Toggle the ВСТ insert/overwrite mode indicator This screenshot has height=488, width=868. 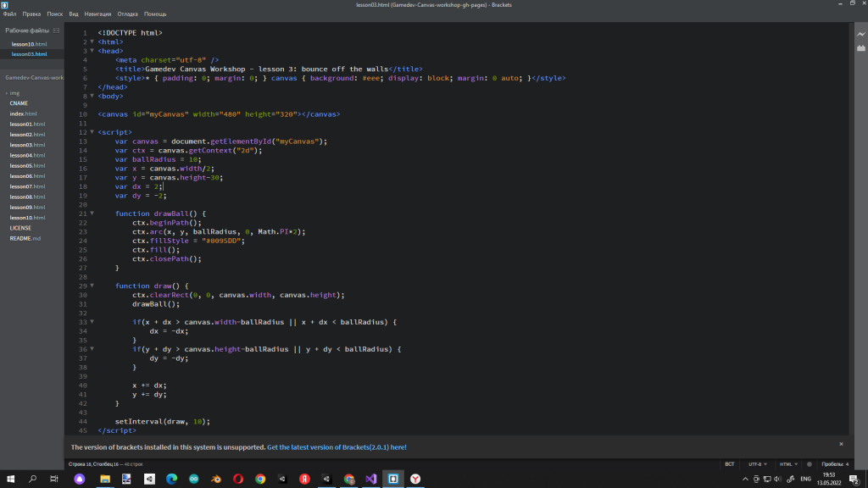730,464
